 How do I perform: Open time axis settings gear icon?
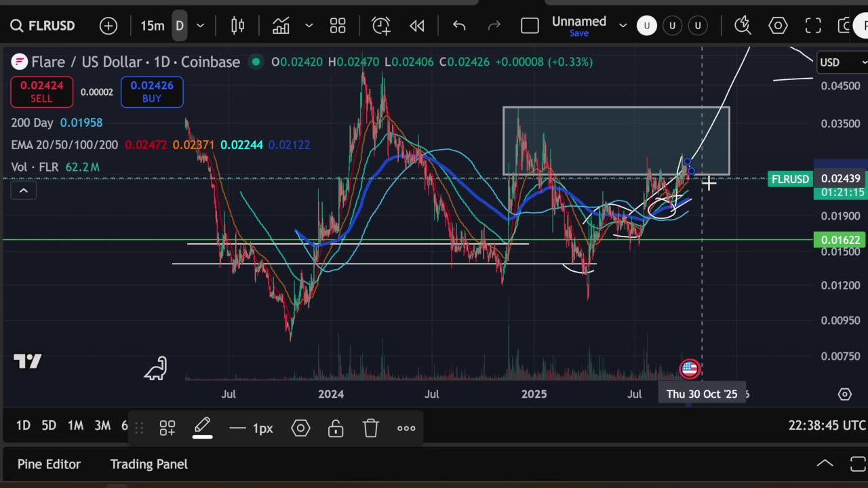point(844,394)
